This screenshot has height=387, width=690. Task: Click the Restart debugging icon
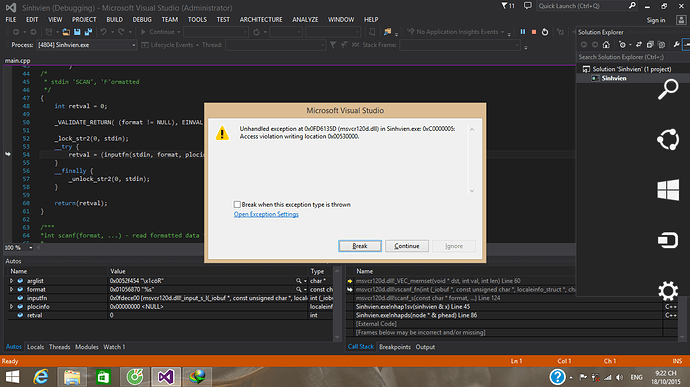click(545, 32)
